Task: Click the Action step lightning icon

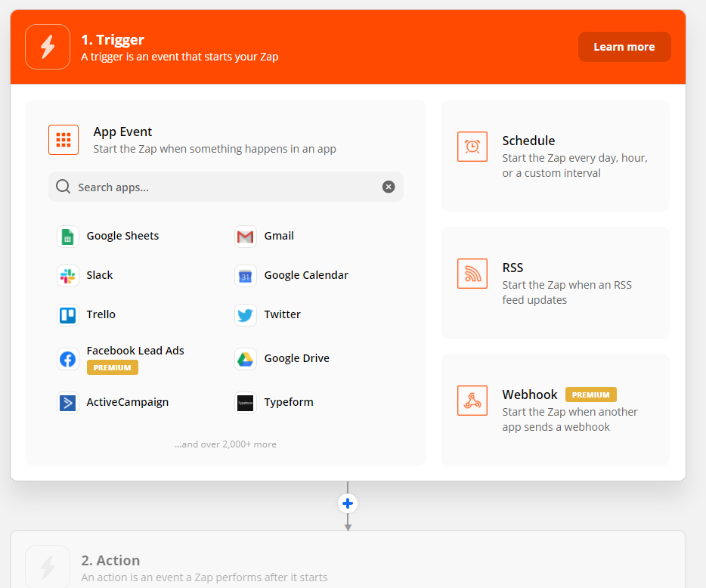Action: pyautogui.click(x=48, y=567)
